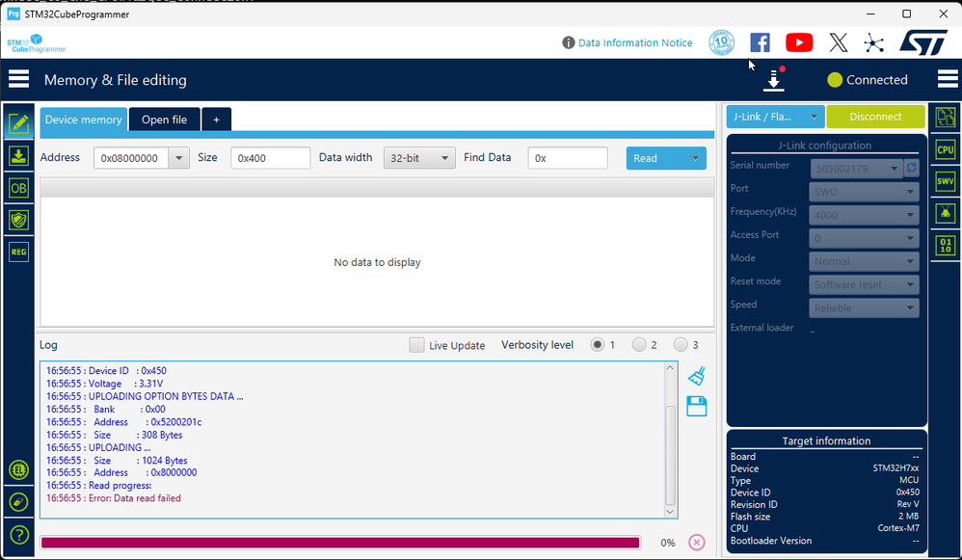Expand the Address dropdown arrow

tap(178, 158)
